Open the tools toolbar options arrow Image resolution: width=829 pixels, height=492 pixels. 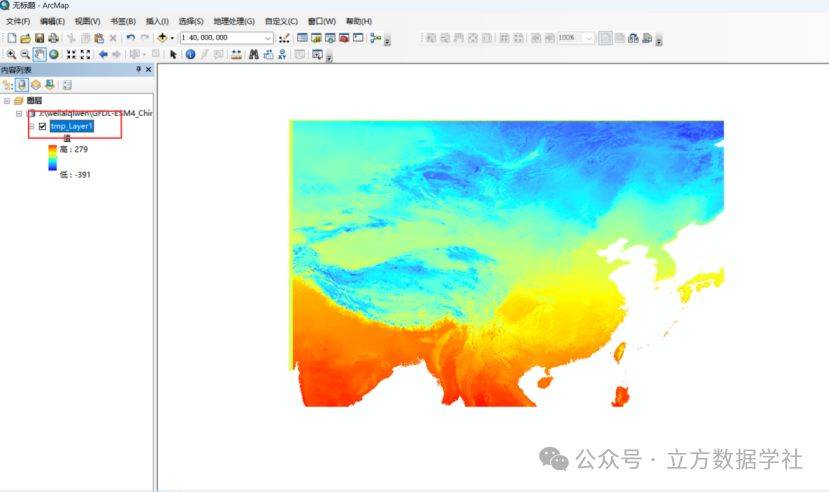[329, 57]
